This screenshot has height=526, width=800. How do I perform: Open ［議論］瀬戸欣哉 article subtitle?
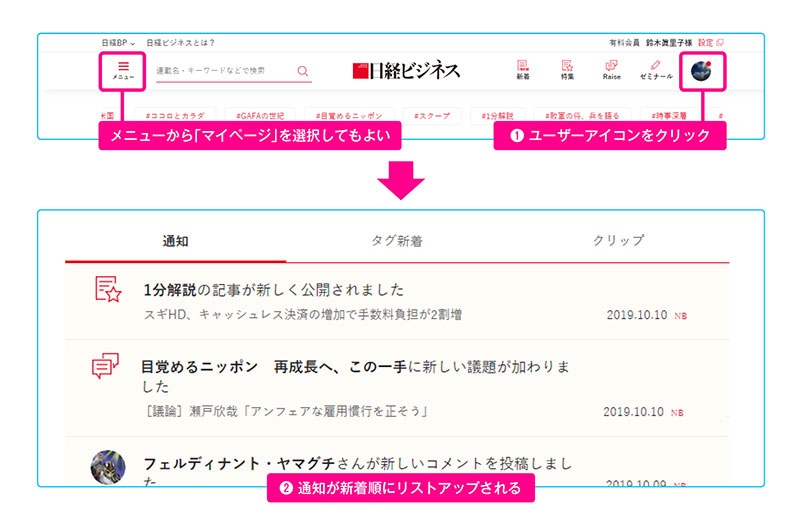(x=286, y=411)
